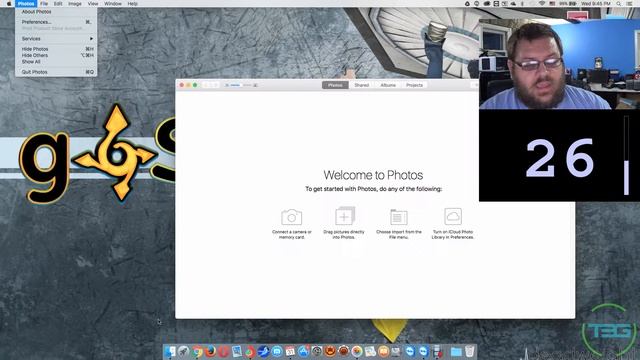640x360 pixels.
Task: Open the Edit menu
Action: click(x=58, y=4)
